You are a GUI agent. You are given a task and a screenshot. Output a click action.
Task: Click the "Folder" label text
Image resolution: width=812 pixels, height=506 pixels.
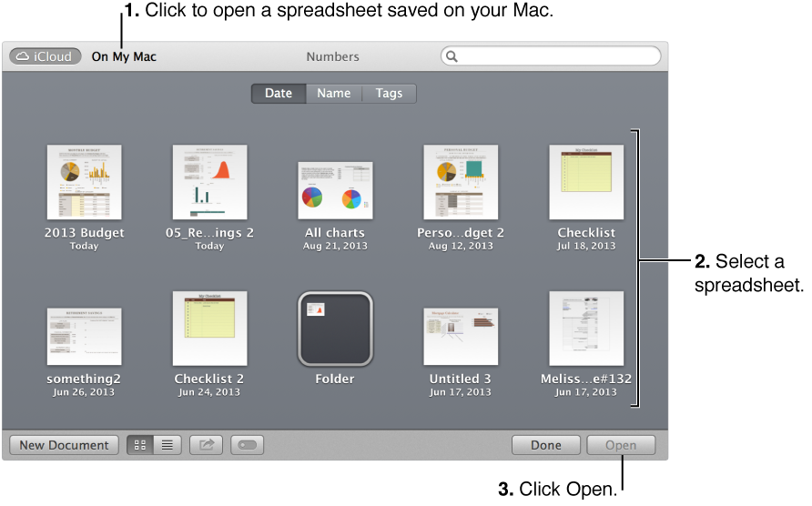[x=334, y=379]
